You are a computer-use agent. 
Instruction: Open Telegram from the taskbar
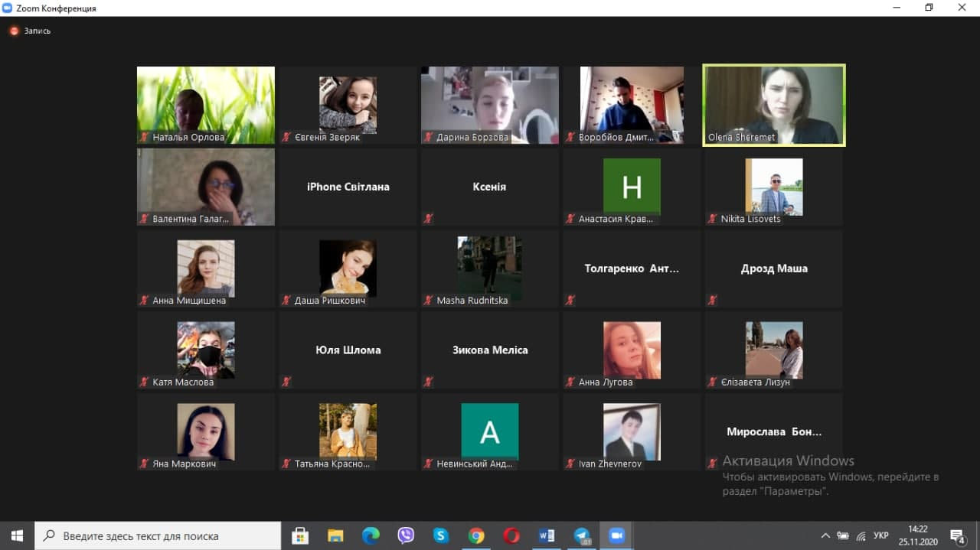(x=582, y=535)
